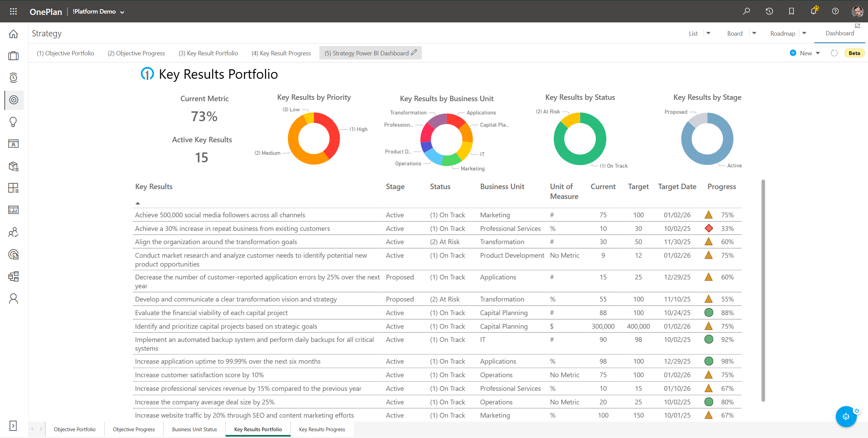Open recent history clock icon

[769, 11]
